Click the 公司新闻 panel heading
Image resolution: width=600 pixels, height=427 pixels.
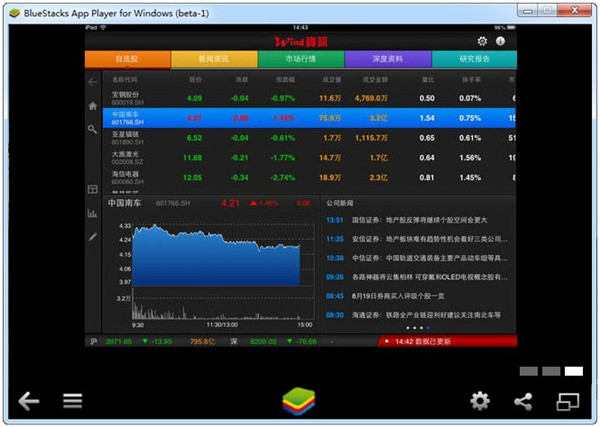pos(340,203)
